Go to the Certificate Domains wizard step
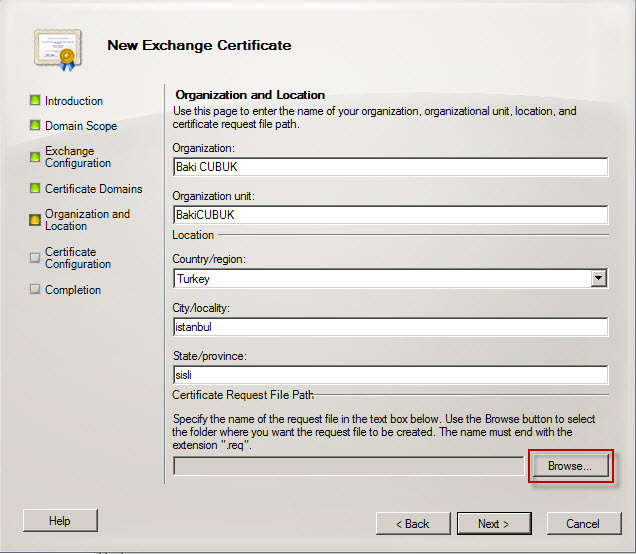Screen dimensions: 636x554 click(94, 189)
